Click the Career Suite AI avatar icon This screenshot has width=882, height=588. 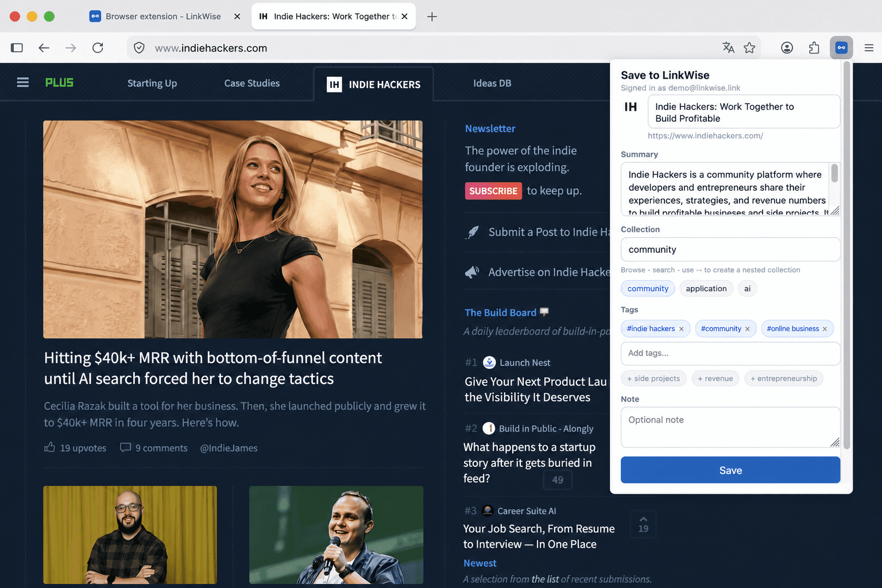(x=488, y=510)
